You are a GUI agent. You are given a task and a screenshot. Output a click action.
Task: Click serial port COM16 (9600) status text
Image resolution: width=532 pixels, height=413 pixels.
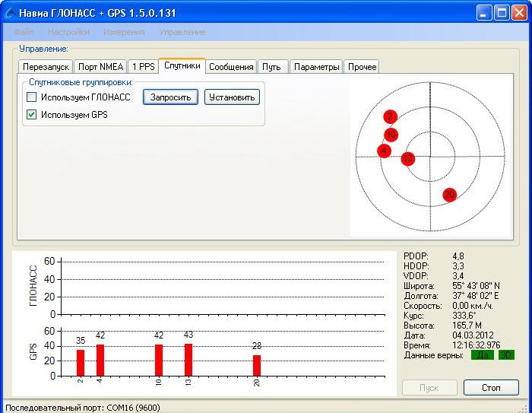[x=82, y=408]
